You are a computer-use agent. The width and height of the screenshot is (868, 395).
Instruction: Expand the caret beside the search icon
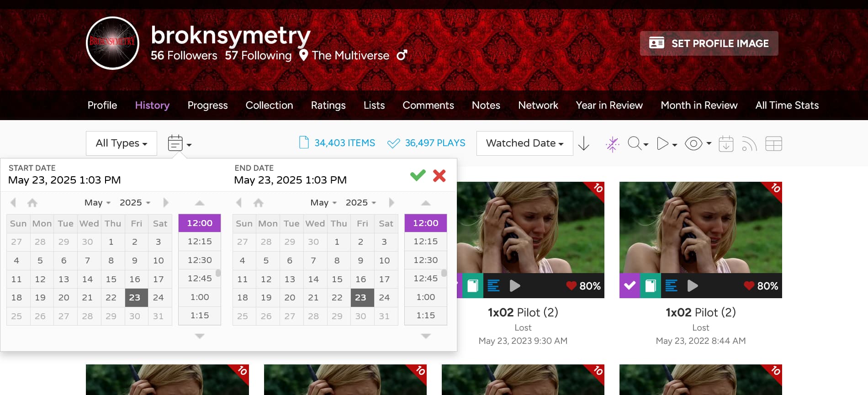click(x=646, y=144)
